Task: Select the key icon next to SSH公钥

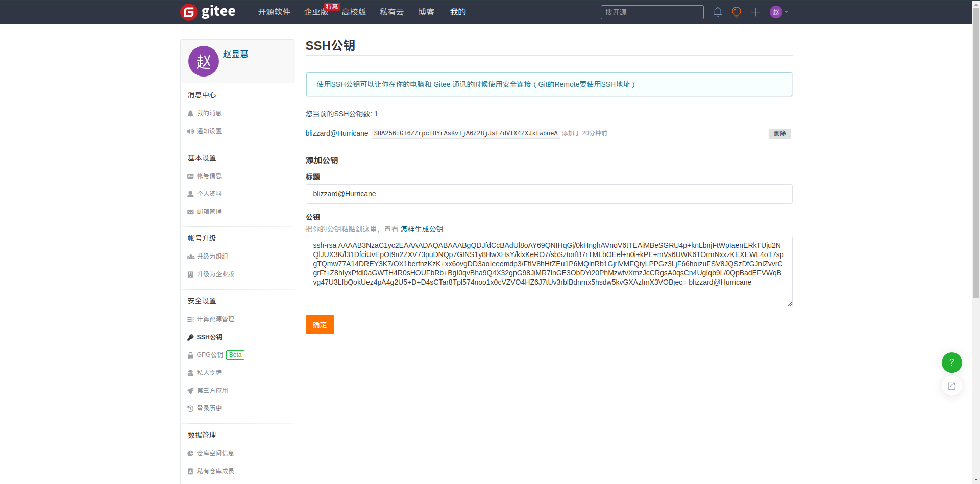Action: pyautogui.click(x=190, y=337)
